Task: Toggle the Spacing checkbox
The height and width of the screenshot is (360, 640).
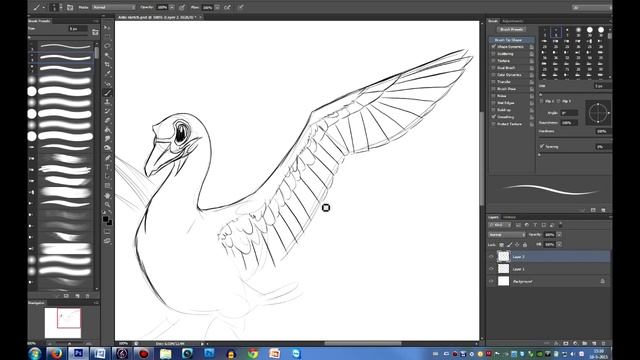Action: coord(542,146)
